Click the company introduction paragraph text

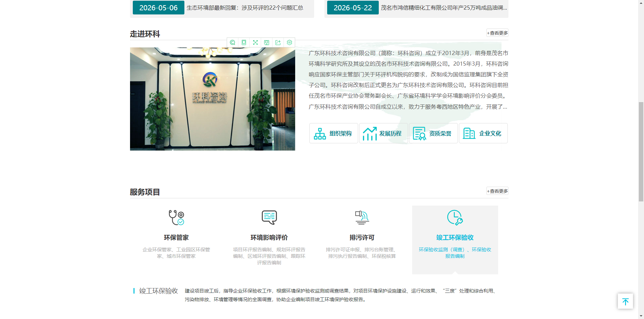pyautogui.click(x=408, y=80)
